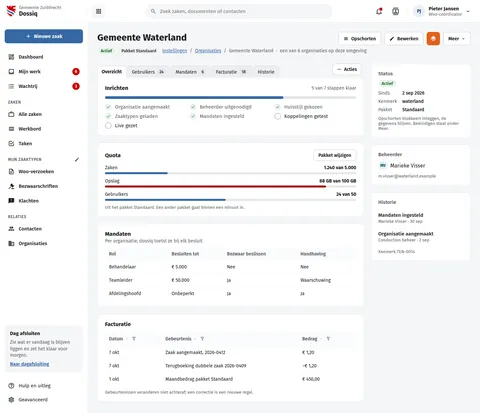Check the Live gezet step
Image resolution: width=480 pixels, height=413 pixels.
click(x=108, y=126)
